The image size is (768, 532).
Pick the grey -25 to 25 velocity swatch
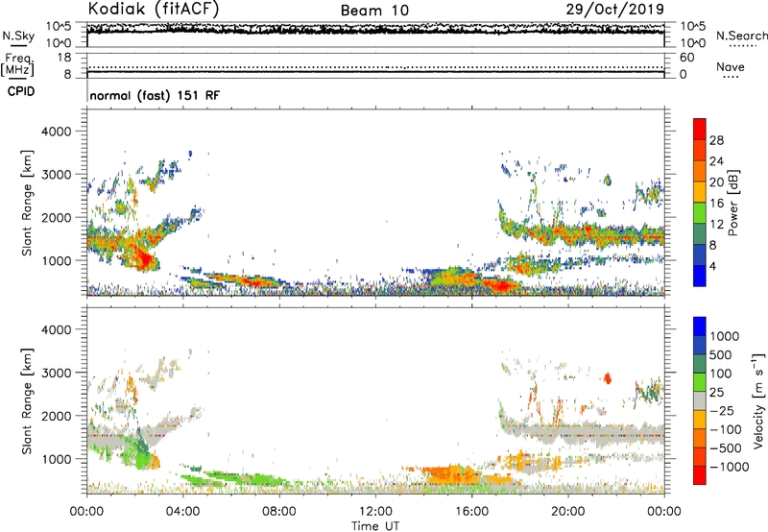click(700, 400)
